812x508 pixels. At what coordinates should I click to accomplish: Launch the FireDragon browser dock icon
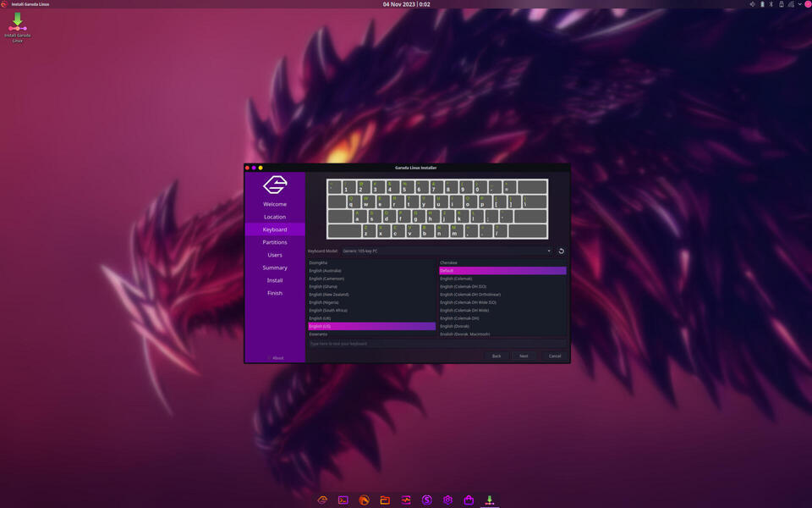point(364,500)
